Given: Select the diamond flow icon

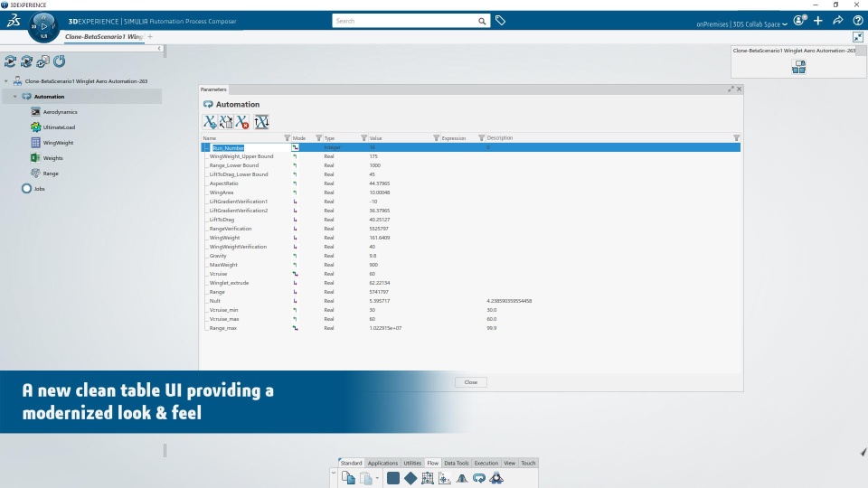Looking at the screenshot, I should 410,478.
